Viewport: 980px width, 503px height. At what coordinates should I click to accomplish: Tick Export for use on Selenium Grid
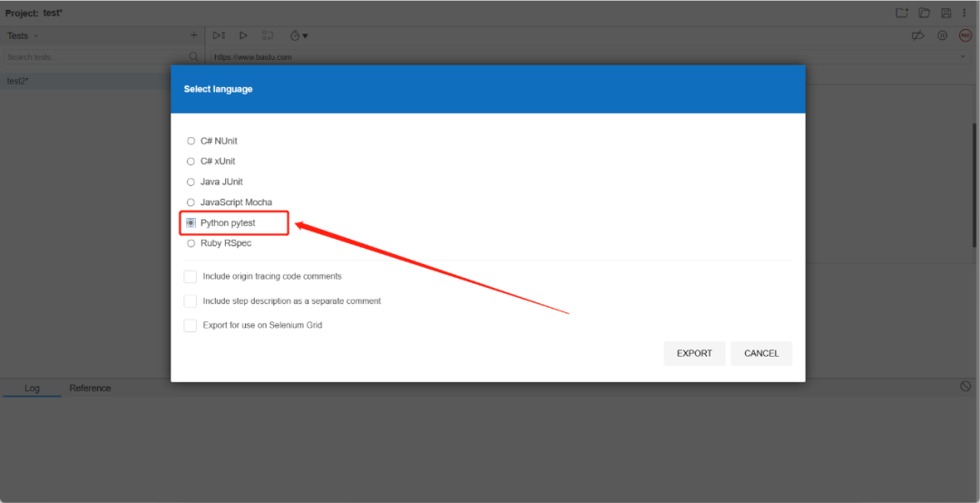point(191,325)
